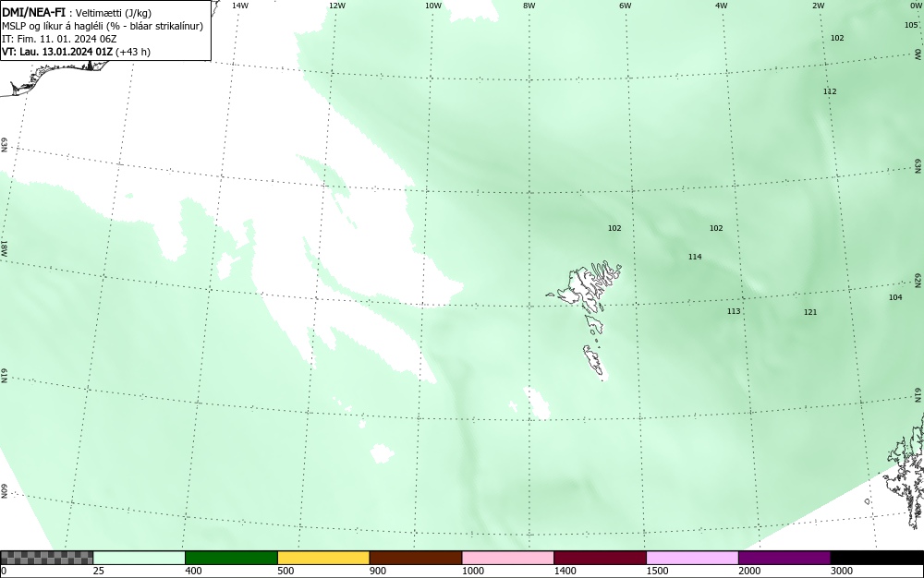Click the "IT: Fim. 11. 01. 2024 06Z" line
This screenshot has height=578, width=924.
pyautogui.click(x=59, y=39)
